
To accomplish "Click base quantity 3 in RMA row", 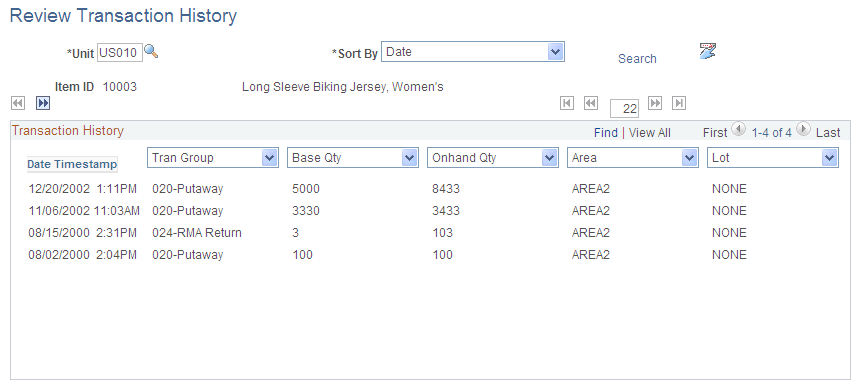I will 296,233.
